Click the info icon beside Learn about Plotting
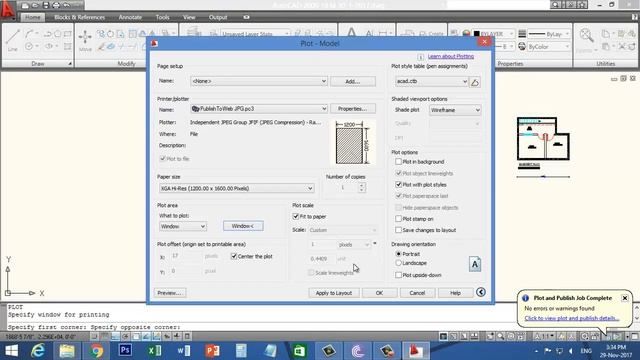This screenshot has height=360, width=640. click(421, 57)
